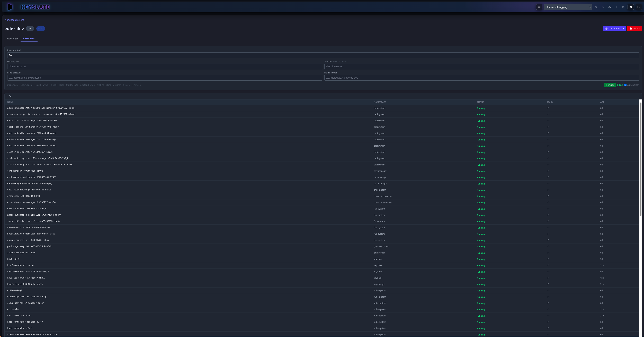Click the Back to clusters link
Viewport: 644px width, 337px height.
(14, 20)
